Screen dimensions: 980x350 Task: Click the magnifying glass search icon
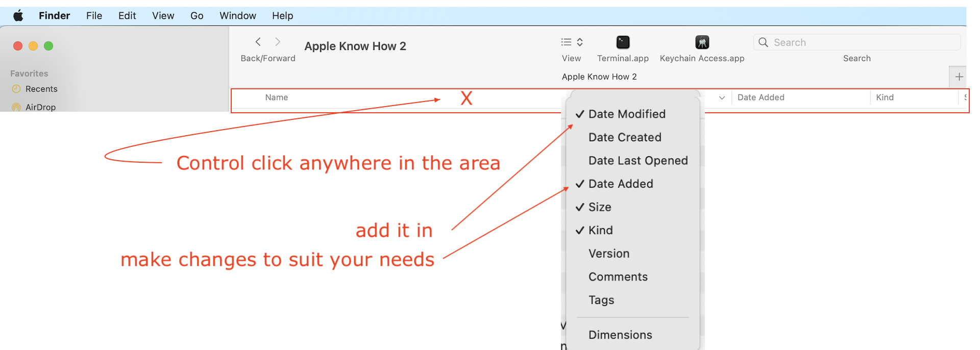click(x=763, y=42)
